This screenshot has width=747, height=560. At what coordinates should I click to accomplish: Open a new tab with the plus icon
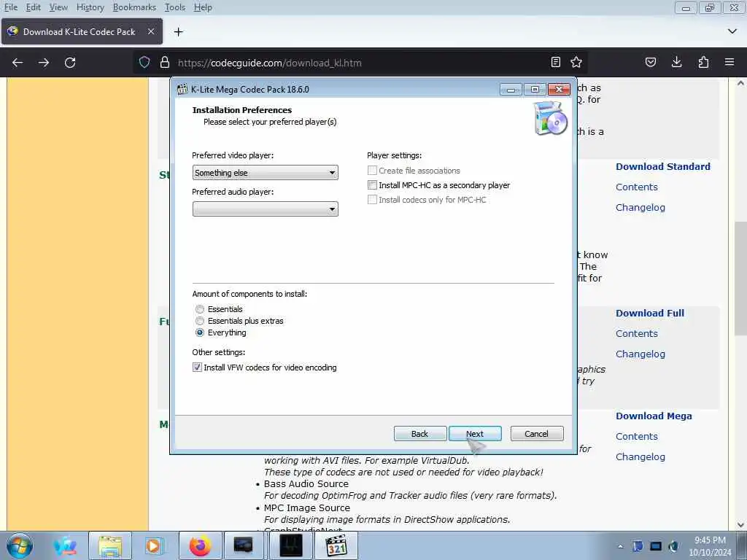[x=179, y=32]
